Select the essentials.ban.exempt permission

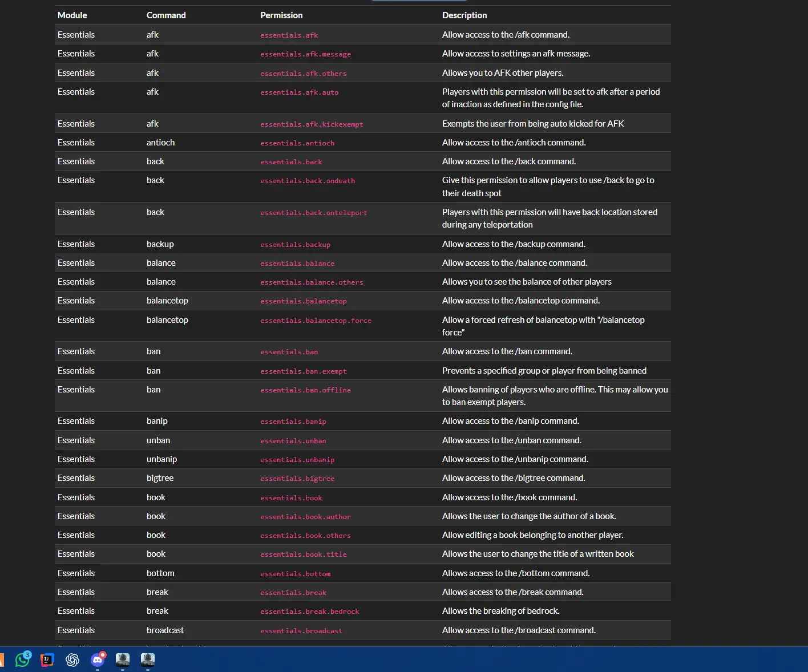pyautogui.click(x=304, y=371)
